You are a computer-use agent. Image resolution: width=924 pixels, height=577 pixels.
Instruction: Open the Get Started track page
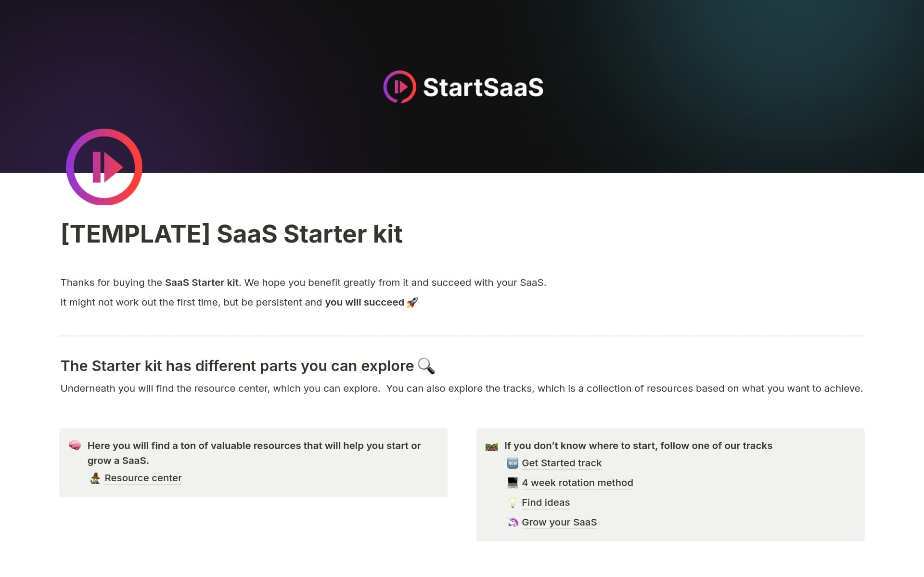tap(562, 463)
